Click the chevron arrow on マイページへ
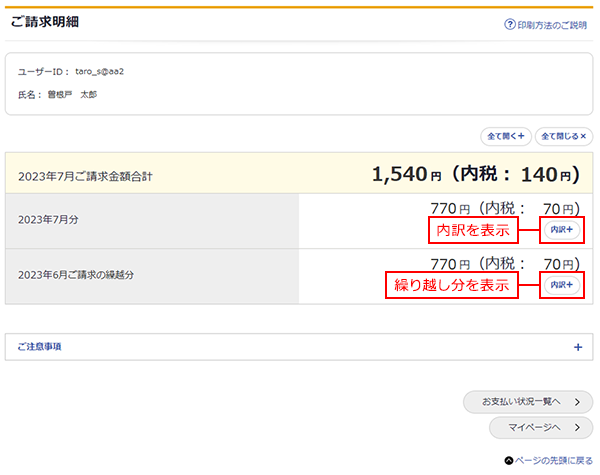Image resolution: width=600 pixels, height=475 pixels. point(577,428)
